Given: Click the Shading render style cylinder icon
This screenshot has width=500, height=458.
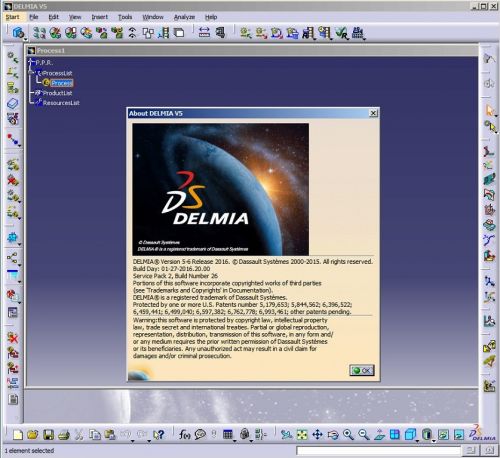Looking at the screenshot, I should coord(427,434).
